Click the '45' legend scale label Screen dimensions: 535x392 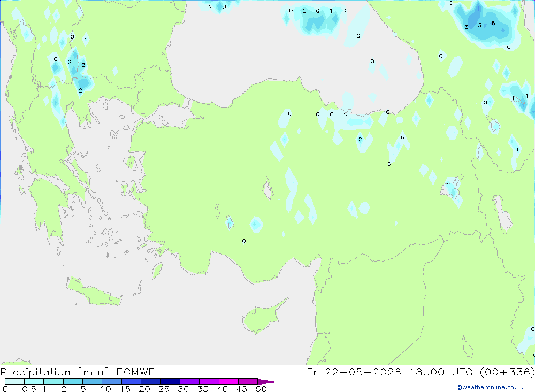tap(242, 389)
